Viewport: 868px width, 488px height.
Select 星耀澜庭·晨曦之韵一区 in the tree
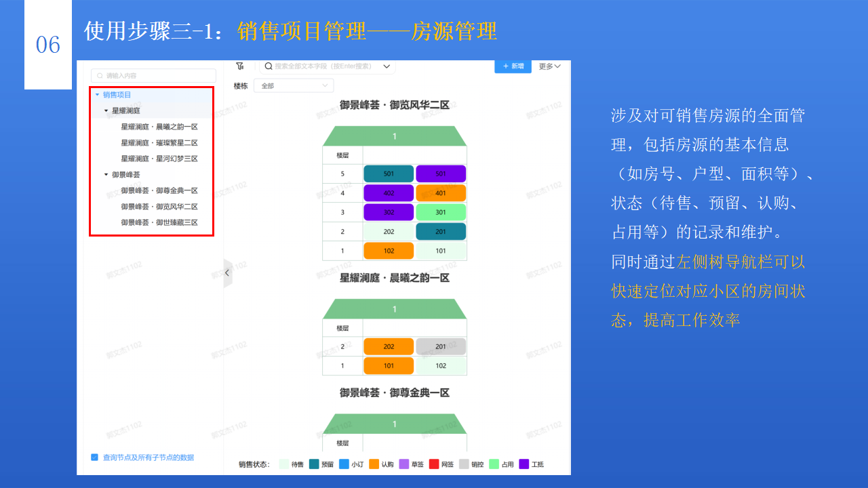click(x=158, y=126)
